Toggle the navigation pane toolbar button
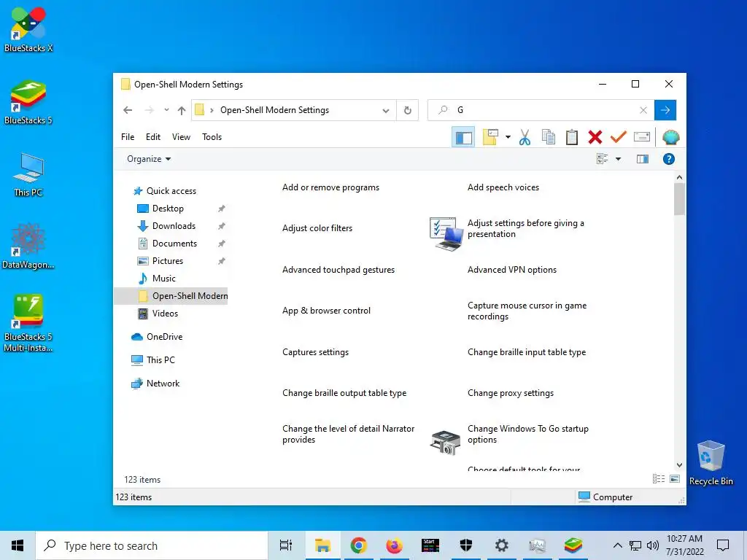Screen dimensions: 747x560 pyautogui.click(x=463, y=138)
